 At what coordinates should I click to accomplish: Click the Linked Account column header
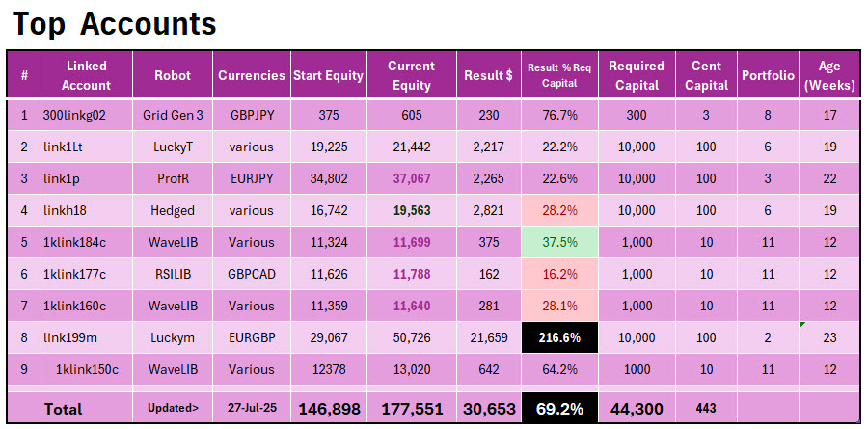[x=87, y=75]
